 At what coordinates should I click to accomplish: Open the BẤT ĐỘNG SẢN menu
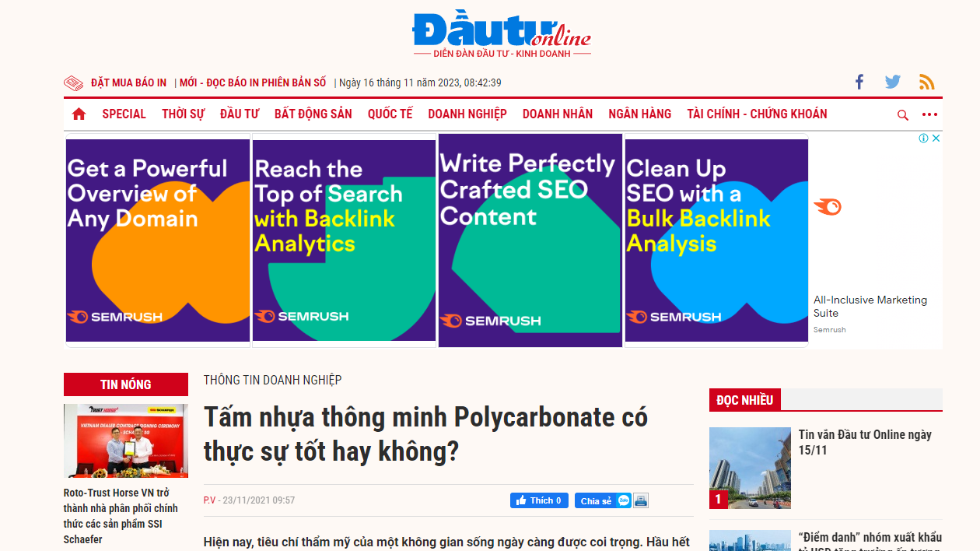click(313, 114)
